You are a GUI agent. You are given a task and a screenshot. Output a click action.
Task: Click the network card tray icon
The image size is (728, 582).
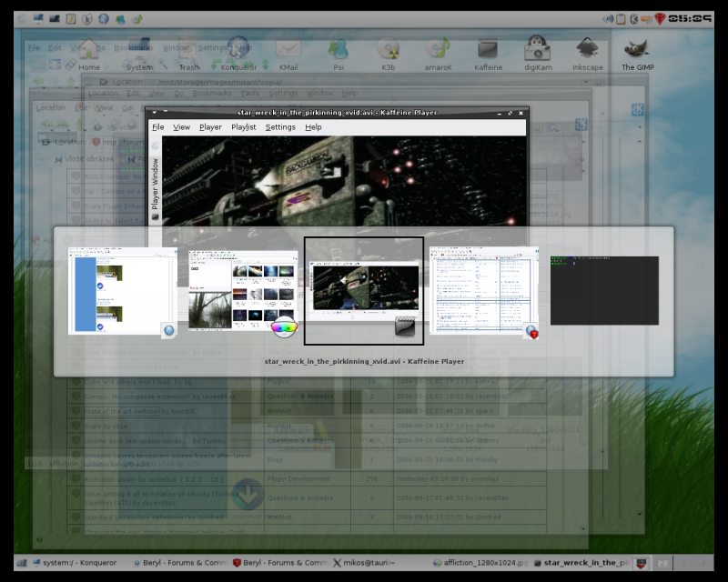point(646,19)
